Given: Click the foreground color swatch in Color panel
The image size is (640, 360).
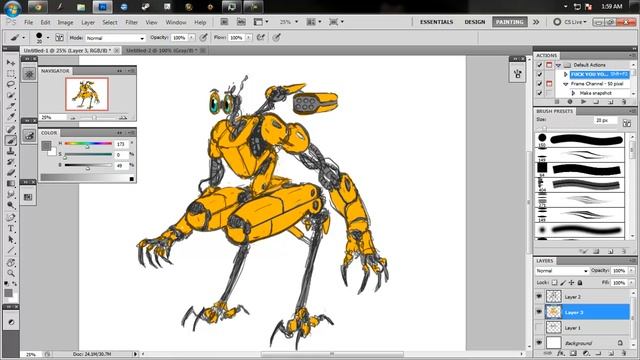Looking at the screenshot, I should click(x=46, y=146).
